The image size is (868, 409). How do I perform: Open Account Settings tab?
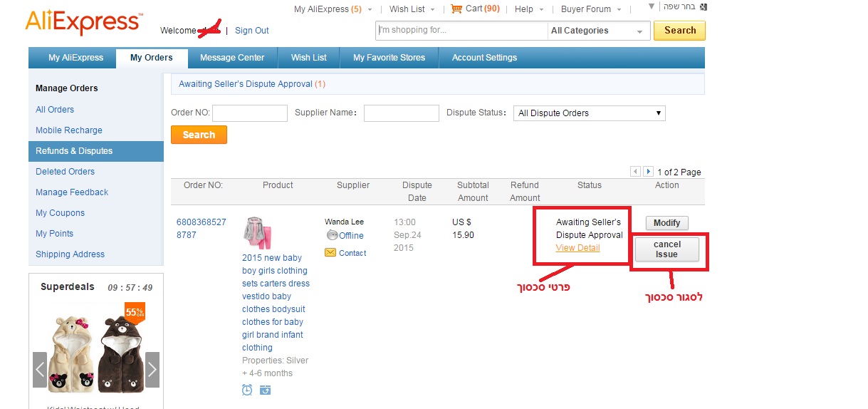click(484, 58)
